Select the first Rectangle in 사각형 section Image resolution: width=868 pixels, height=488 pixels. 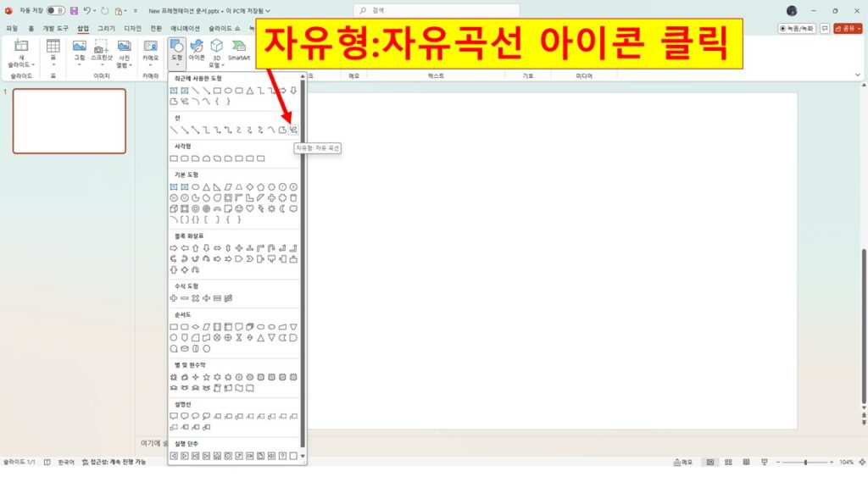174,158
